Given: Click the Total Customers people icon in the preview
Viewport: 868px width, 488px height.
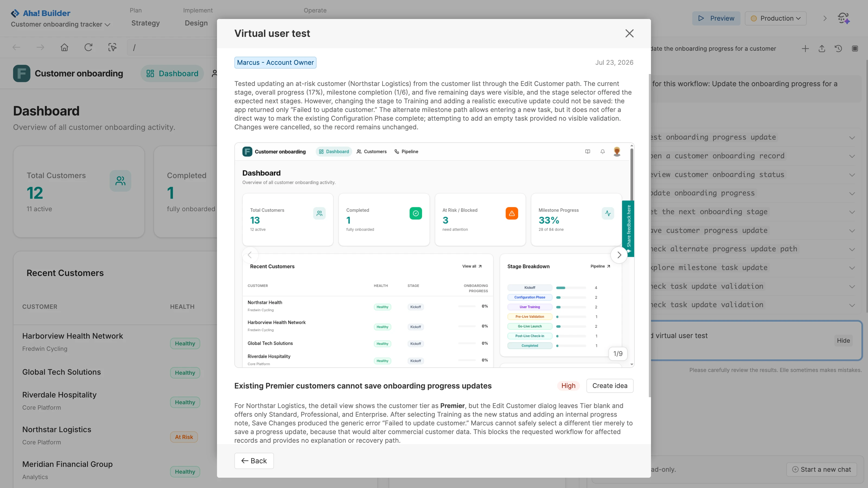Looking at the screenshot, I should (x=319, y=213).
